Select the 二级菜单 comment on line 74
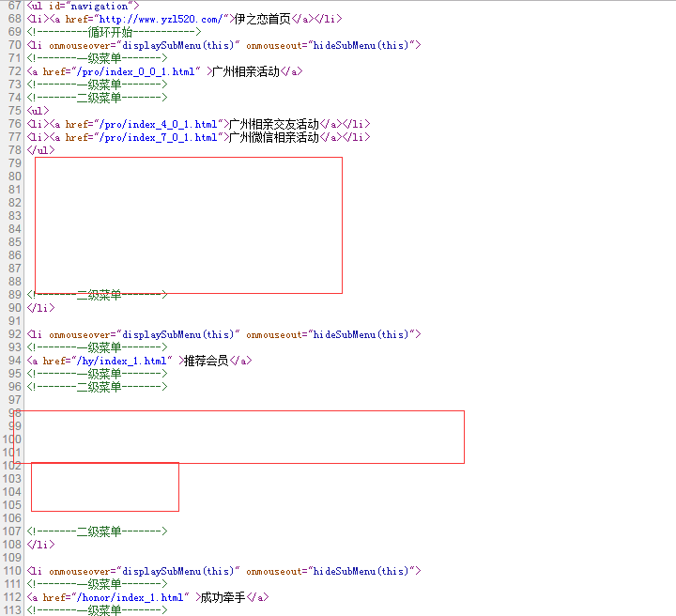 97,98
